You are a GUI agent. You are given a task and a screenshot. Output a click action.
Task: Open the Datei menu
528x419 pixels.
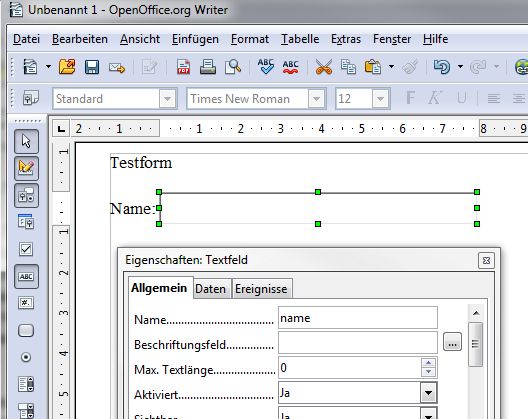pyautogui.click(x=26, y=39)
